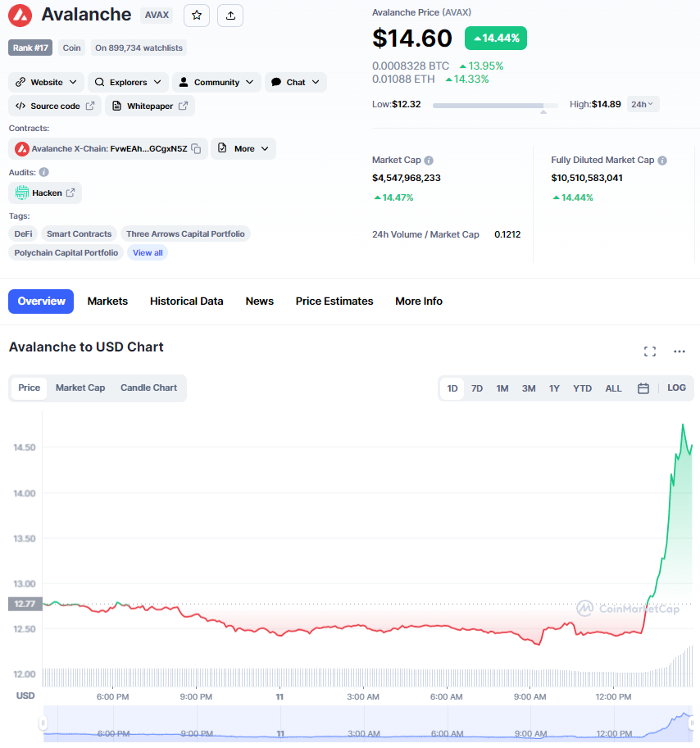Click the chart navigator overview strip
Screen dimensions: 700x748
click(x=367, y=723)
